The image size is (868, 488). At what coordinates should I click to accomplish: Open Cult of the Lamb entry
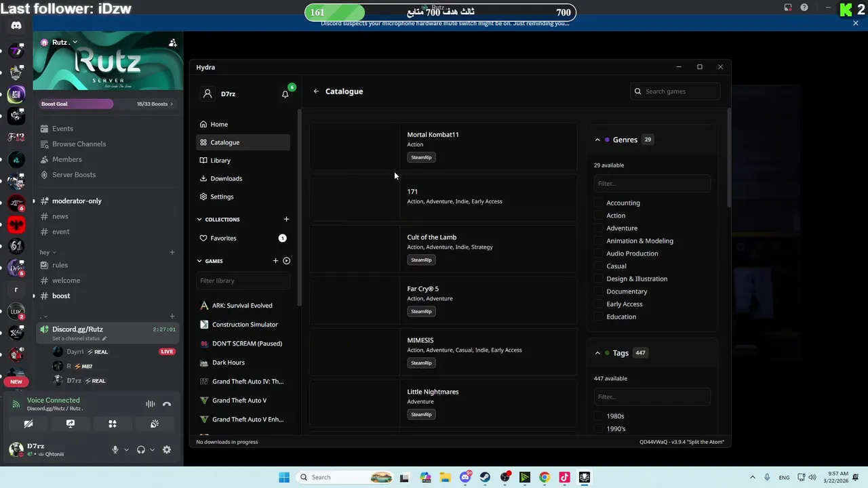443,249
